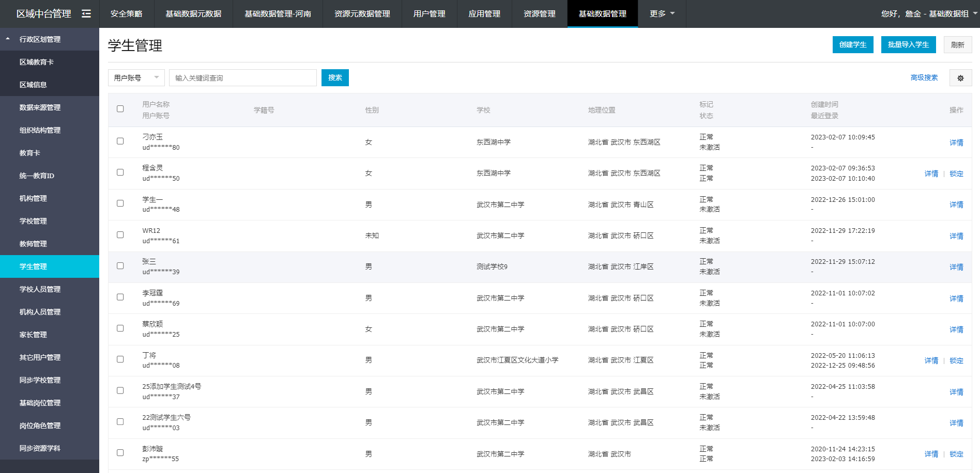Screen dimensions: 980x473
Task: Focus the 输入关键词查询 search field
Action: pos(243,78)
